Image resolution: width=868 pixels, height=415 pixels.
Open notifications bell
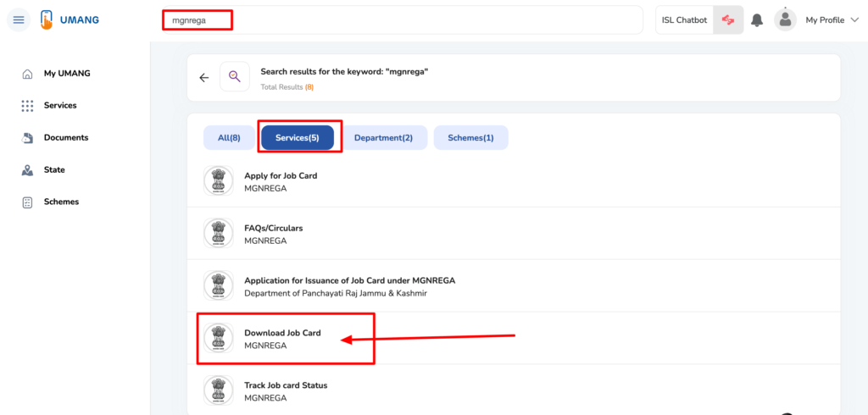point(757,20)
